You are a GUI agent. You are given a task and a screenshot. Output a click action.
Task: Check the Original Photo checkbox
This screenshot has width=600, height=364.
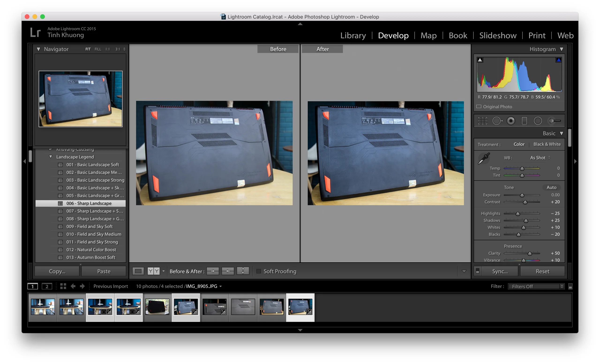pyautogui.click(x=479, y=107)
